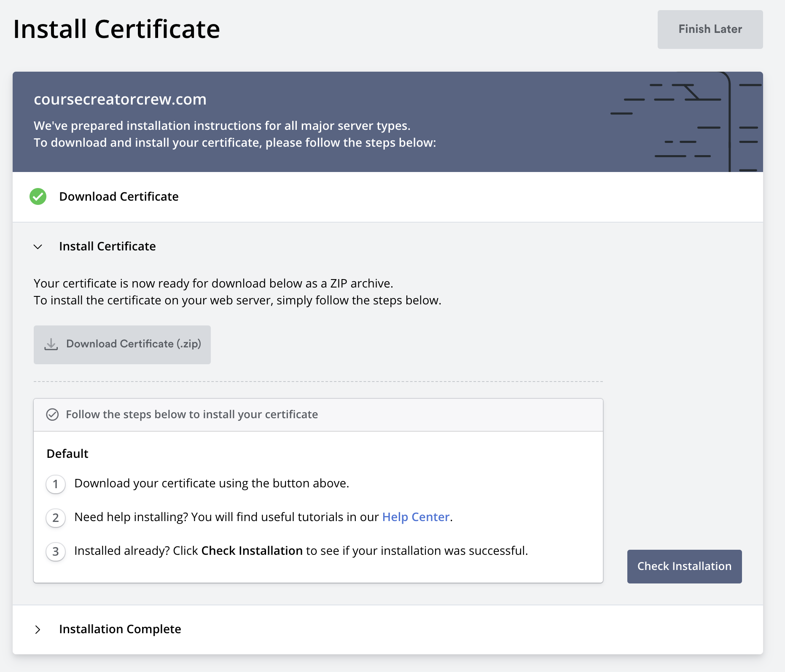Viewport: 785px width, 672px height.
Task: Click step number 3 circle
Action: [x=56, y=551]
